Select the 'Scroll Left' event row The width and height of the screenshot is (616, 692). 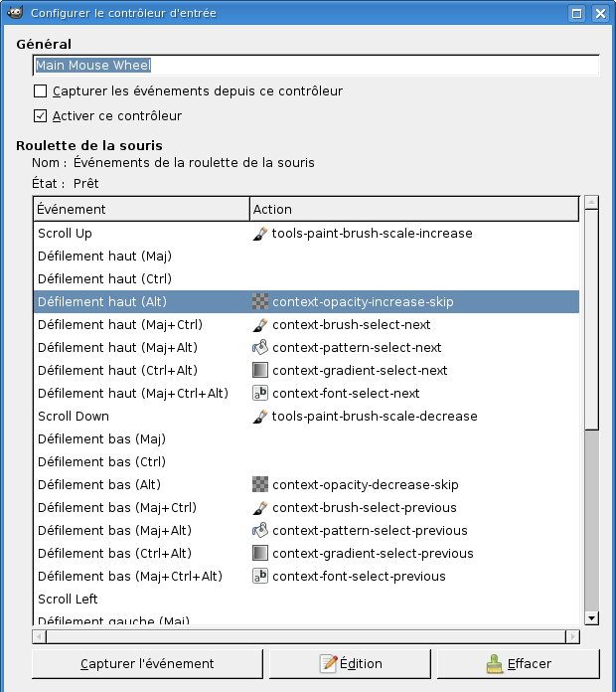(139, 600)
